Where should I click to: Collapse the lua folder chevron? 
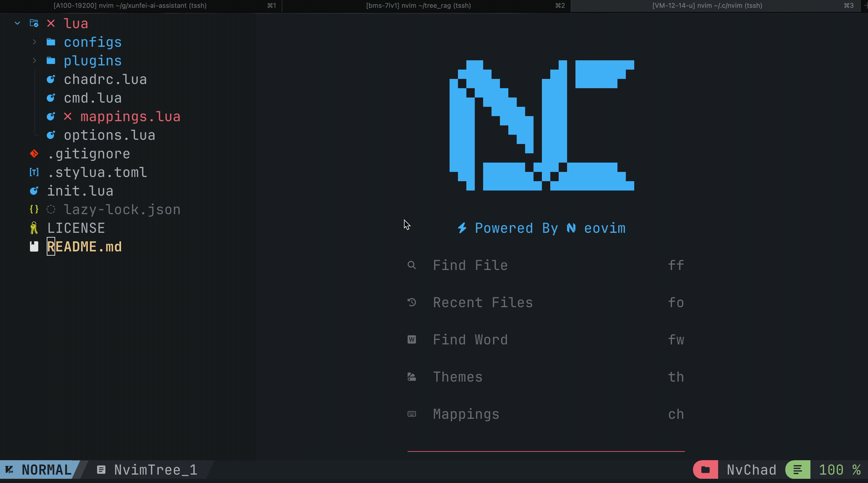[17, 23]
